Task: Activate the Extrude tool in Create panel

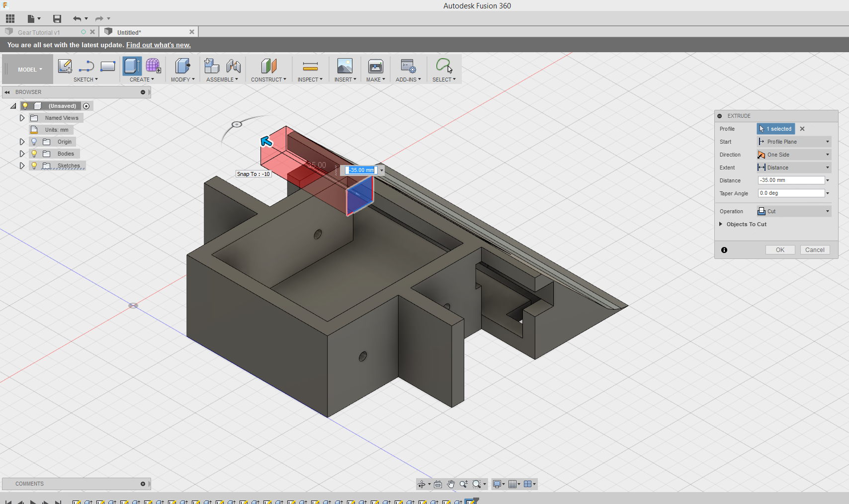Action: coord(131,66)
